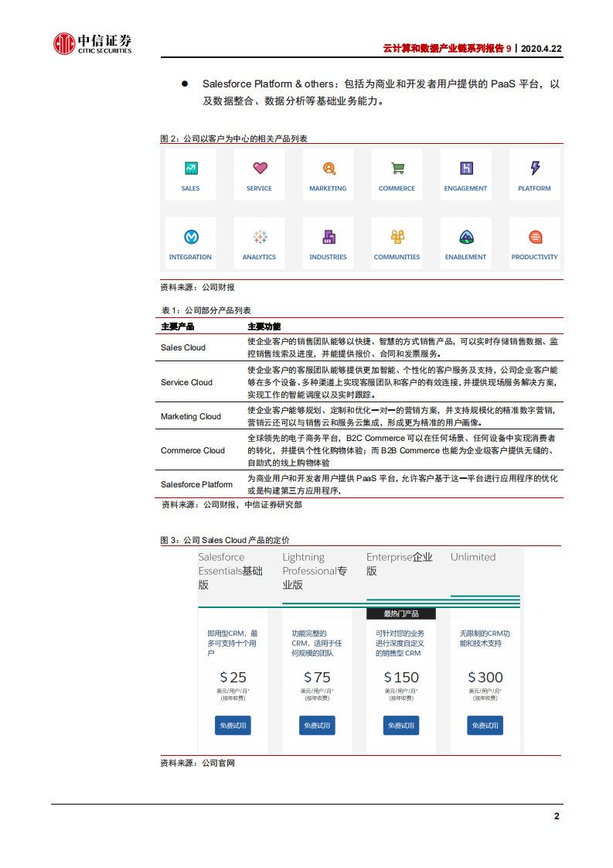This screenshot has height=868, width=613.
Task: Click the SERVICE label
Action: (259, 189)
